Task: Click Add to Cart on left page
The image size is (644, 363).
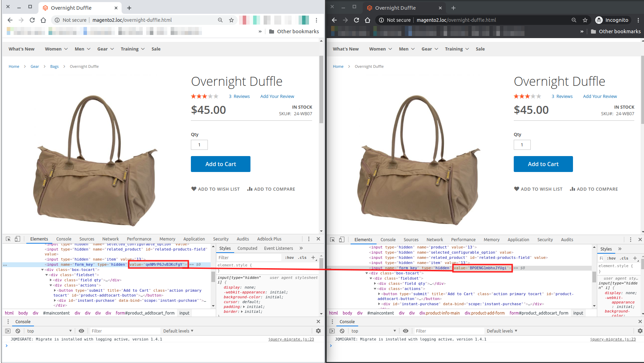Action: click(221, 164)
